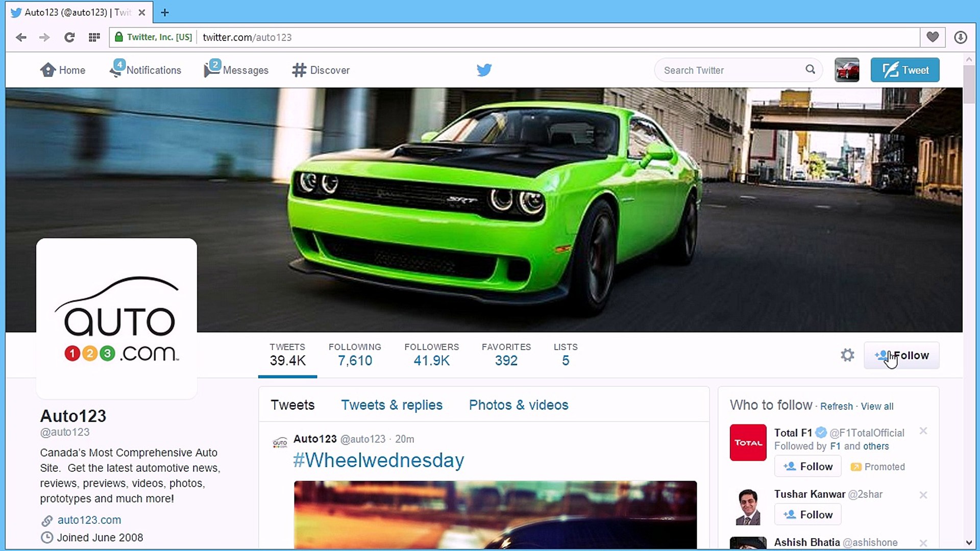Open the profile options gear menu
Screen dimensions: 980x551
[847, 355]
